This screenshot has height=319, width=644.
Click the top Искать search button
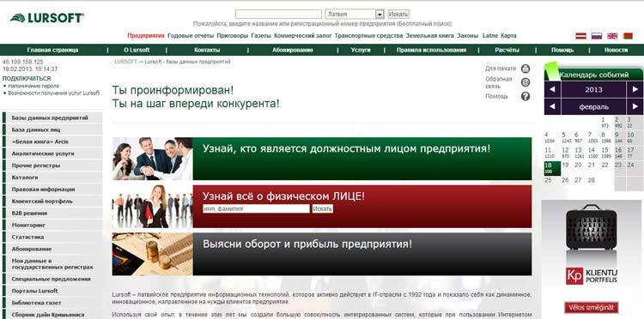[x=398, y=15]
